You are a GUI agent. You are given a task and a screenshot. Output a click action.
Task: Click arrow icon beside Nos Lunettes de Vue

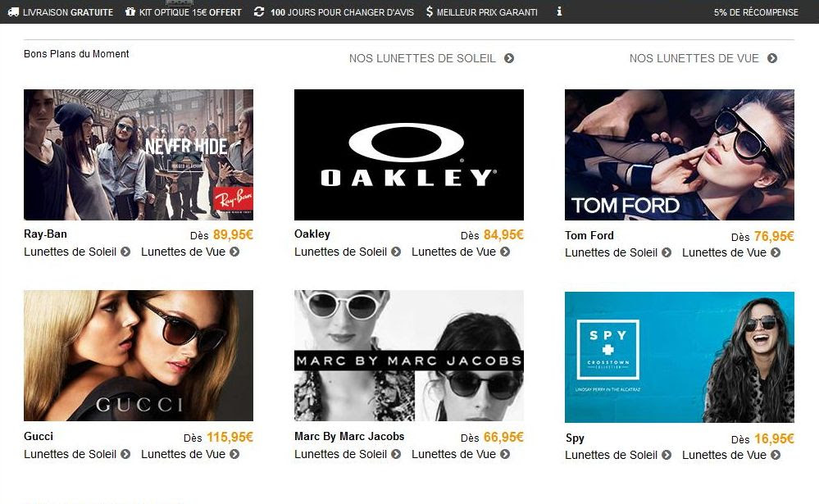coord(772,58)
